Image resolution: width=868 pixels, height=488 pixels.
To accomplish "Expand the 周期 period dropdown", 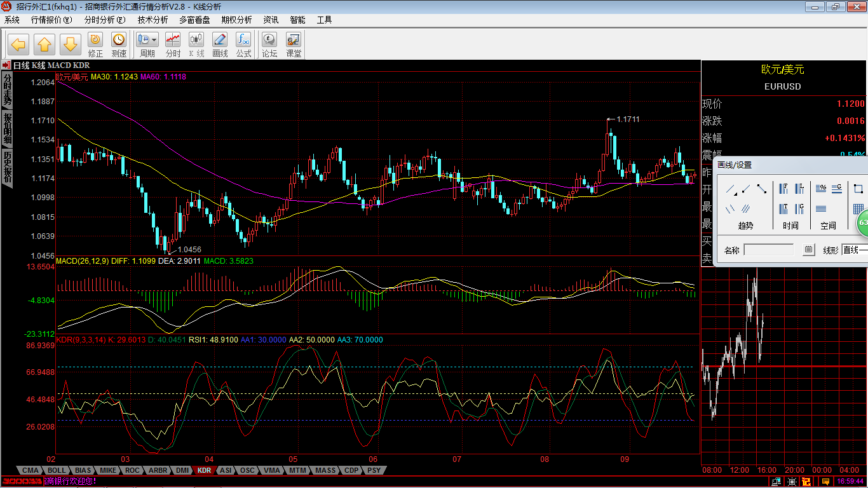I will (154, 39).
